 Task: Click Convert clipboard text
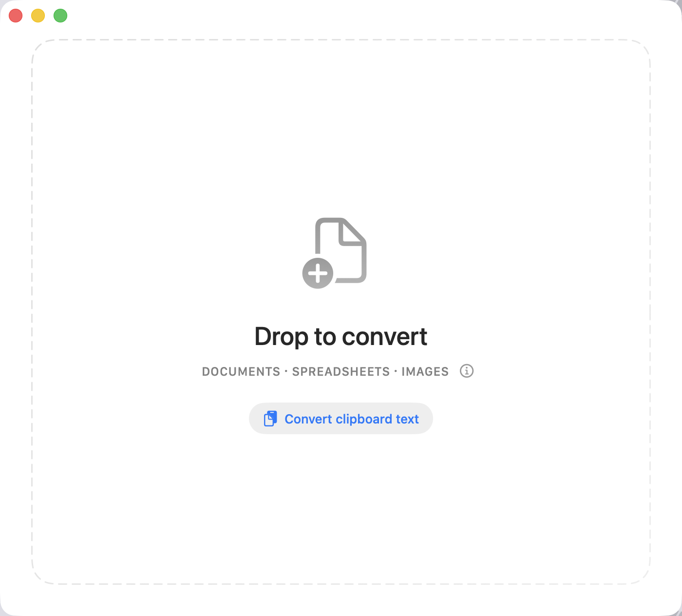tap(341, 418)
